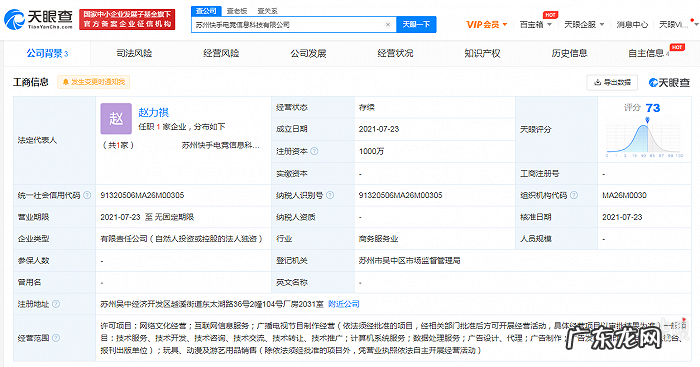The width and height of the screenshot is (700, 367).
Task: Click the registered capital 1000万
Action: 371,151
